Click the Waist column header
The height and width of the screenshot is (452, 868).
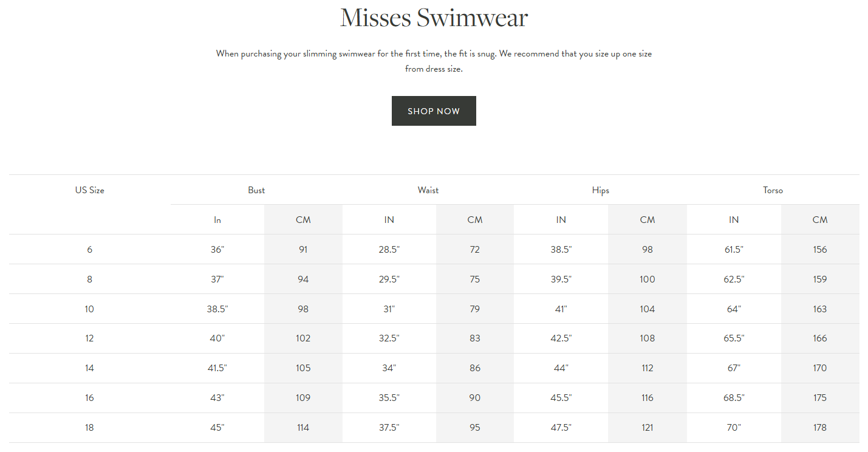[428, 190]
